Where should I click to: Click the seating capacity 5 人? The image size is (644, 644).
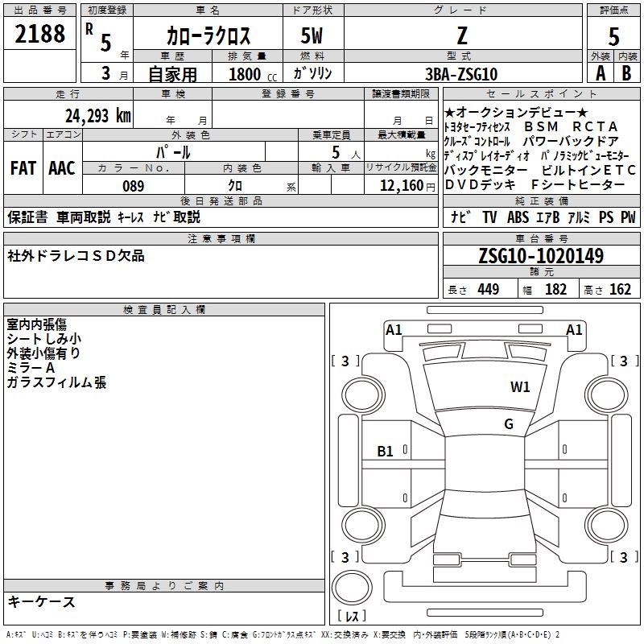tap(346, 153)
